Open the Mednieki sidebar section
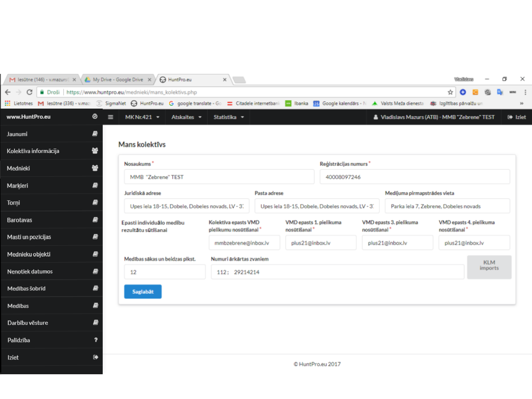The height and width of the screenshot is (399, 532). (52, 168)
